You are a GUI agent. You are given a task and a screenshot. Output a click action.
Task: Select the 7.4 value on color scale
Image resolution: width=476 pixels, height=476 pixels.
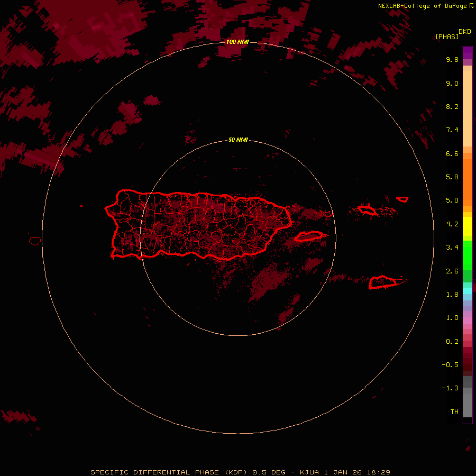point(452,130)
